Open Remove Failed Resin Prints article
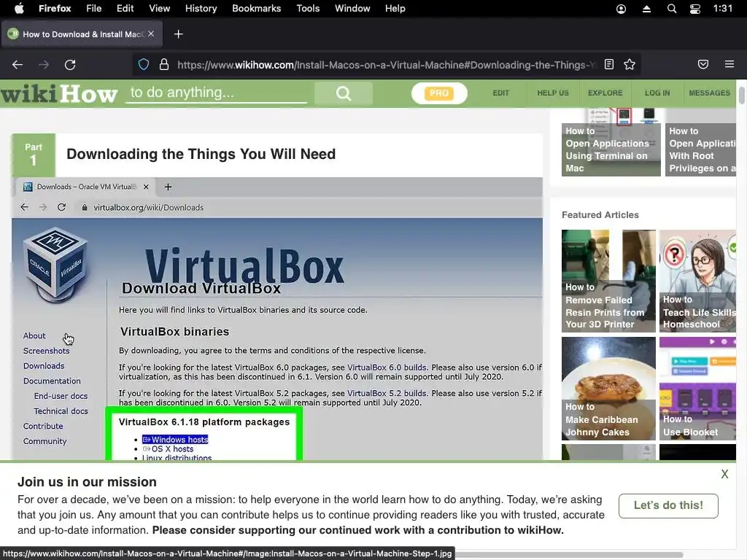 (609, 281)
